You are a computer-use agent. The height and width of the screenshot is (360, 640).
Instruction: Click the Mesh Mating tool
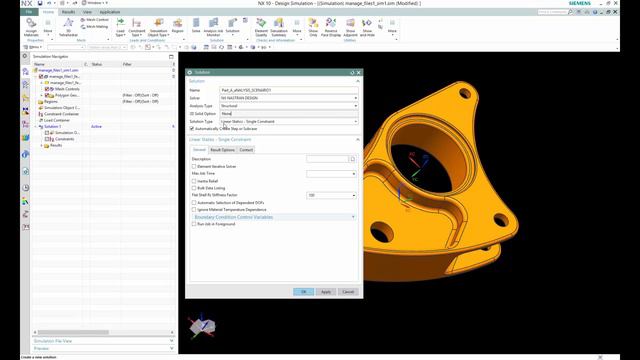95,27
